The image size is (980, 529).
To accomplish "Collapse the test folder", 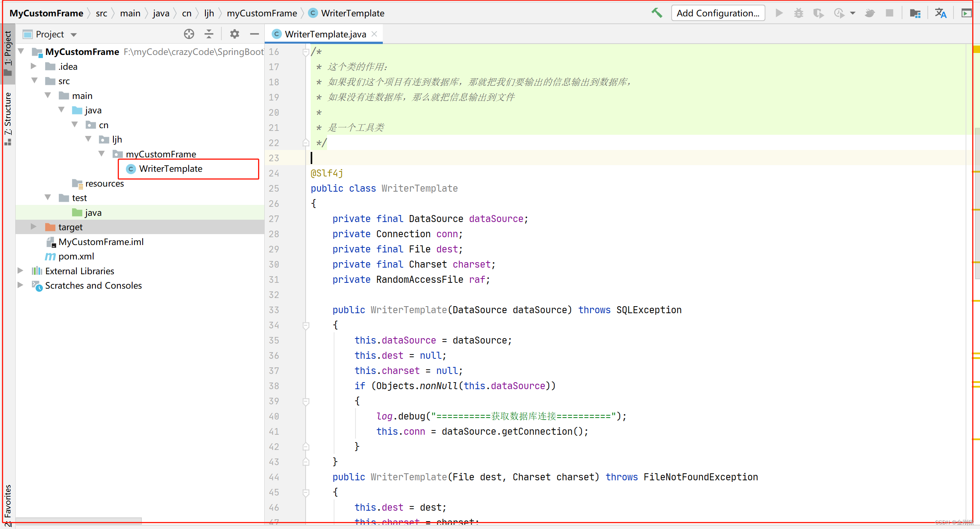I will point(48,197).
